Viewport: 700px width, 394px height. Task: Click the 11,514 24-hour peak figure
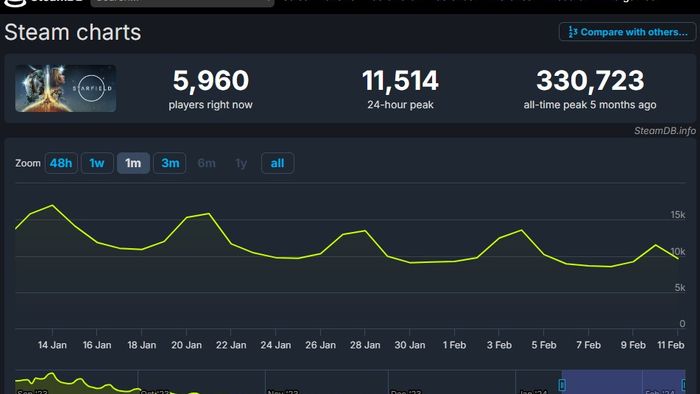(400, 80)
